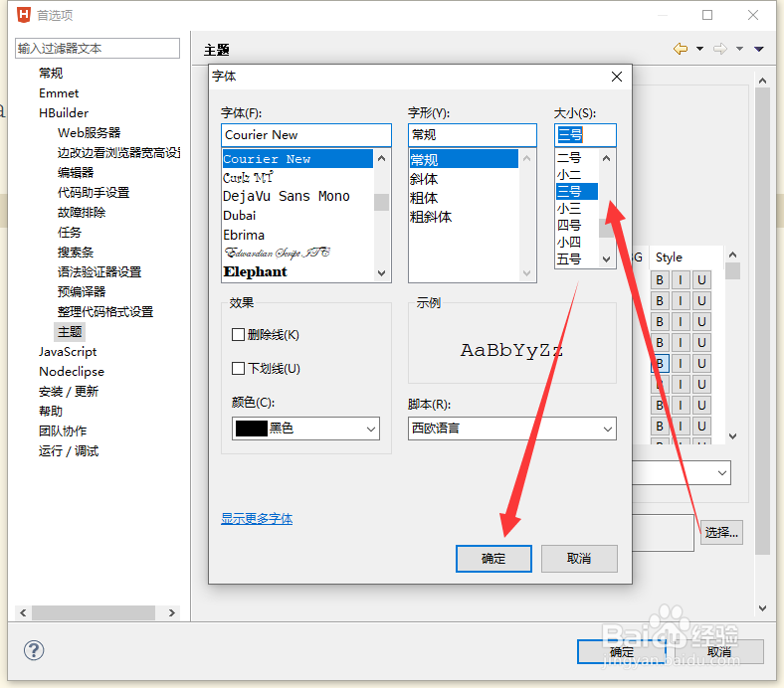Open 编辑器 settings page
Viewport: 784px width, 688px height.
[x=76, y=172]
